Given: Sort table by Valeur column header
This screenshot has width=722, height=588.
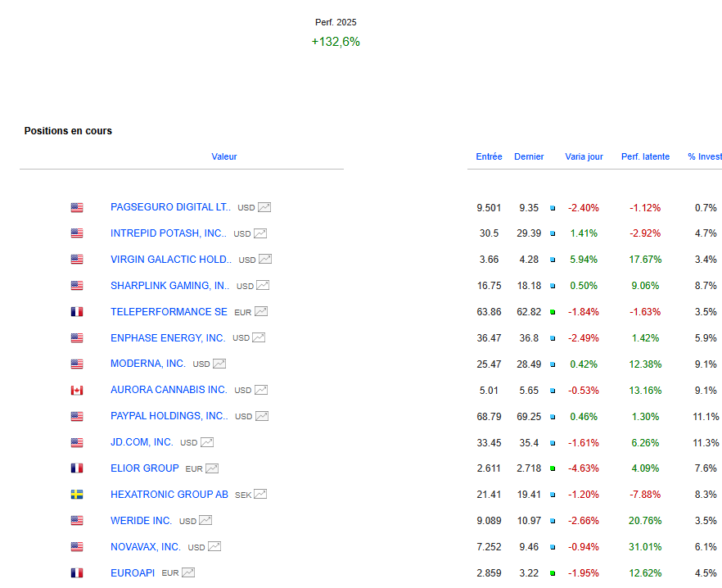Looking at the screenshot, I should (223, 156).
